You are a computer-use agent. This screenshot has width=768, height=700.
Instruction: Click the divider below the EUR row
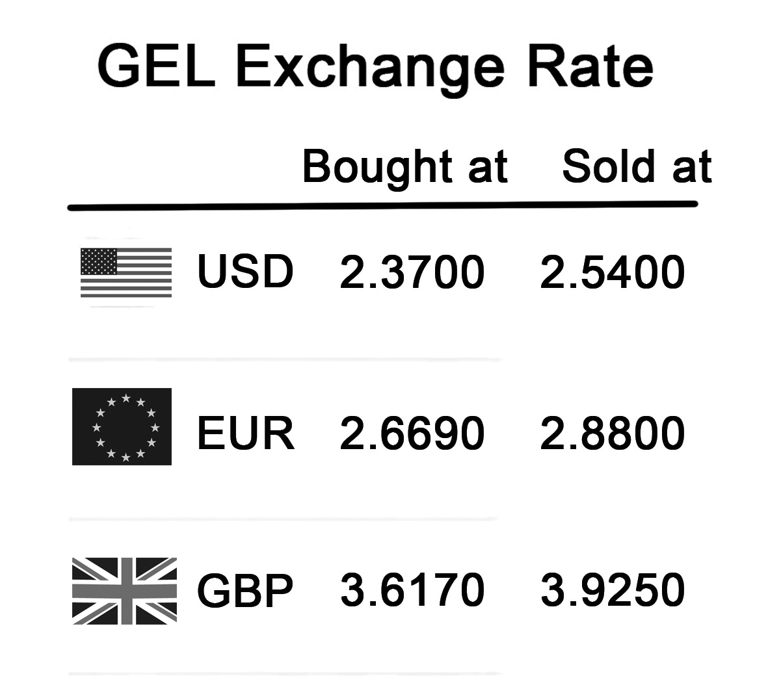(x=284, y=519)
